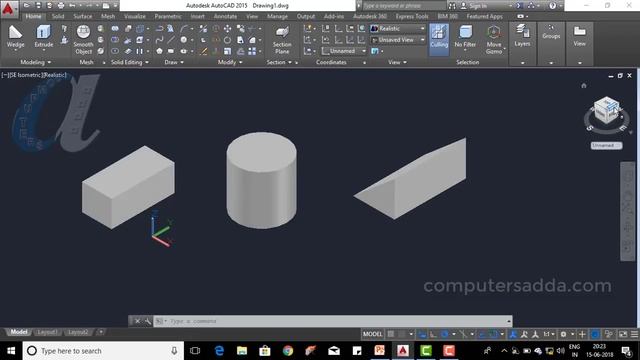Click the Line tool in Draw panel

(171, 40)
